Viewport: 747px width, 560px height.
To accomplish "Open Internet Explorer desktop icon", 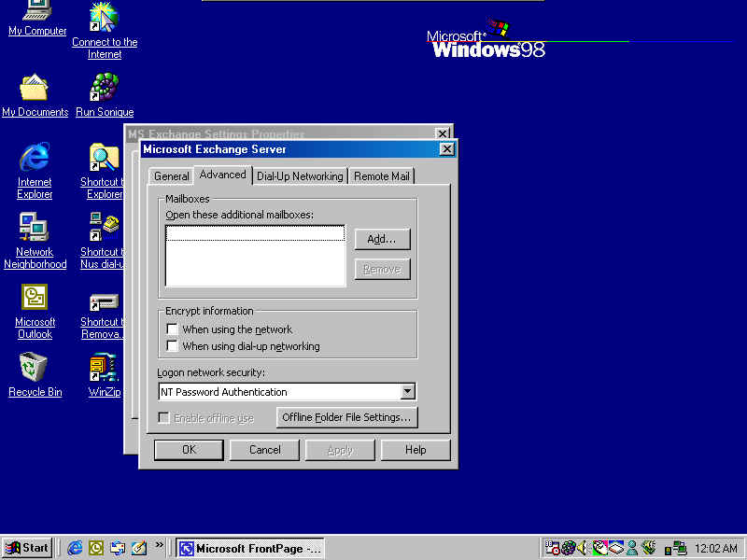I will click(x=35, y=170).
